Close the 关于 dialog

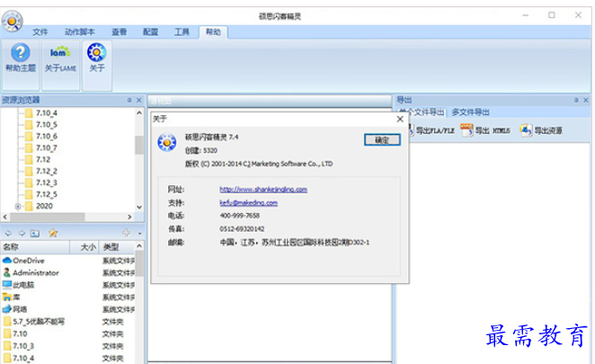coord(400,120)
